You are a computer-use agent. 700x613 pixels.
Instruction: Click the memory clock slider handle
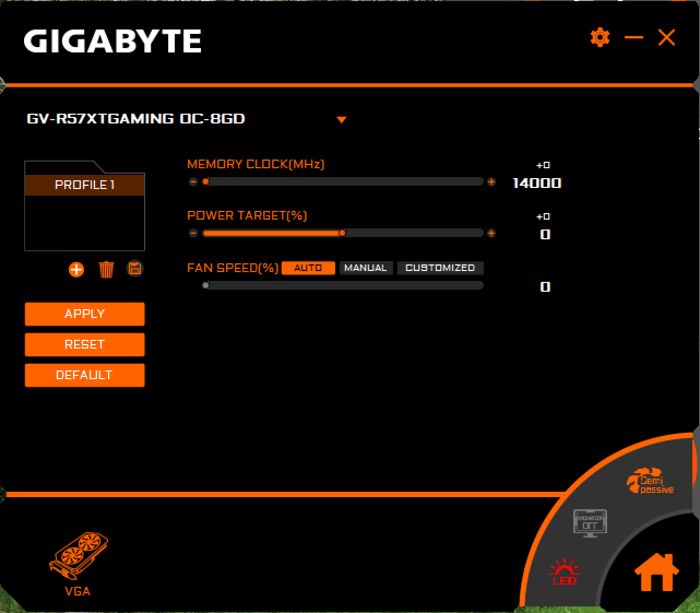206,182
